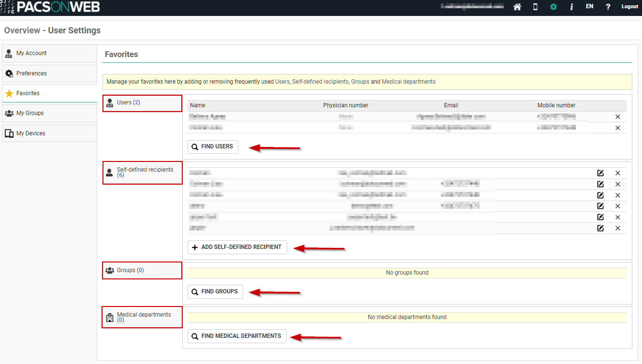The height and width of the screenshot is (364, 642).
Task: Edit the fourth self-defined recipient
Action: (600, 206)
